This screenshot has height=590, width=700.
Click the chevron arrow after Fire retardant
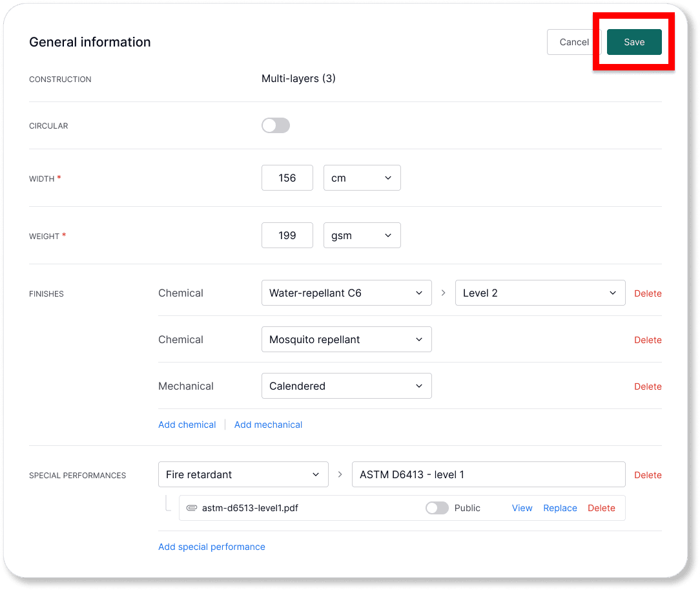(x=340, y=474)
